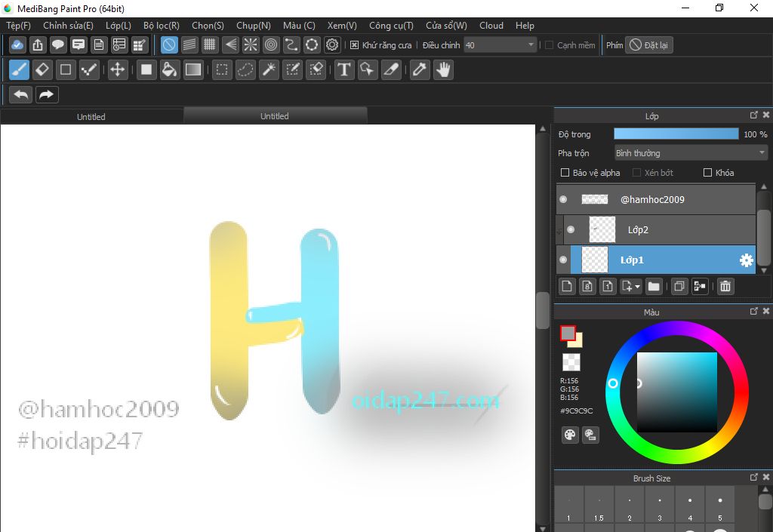Switch to the first Untitled tab

[x=91, y=117]
